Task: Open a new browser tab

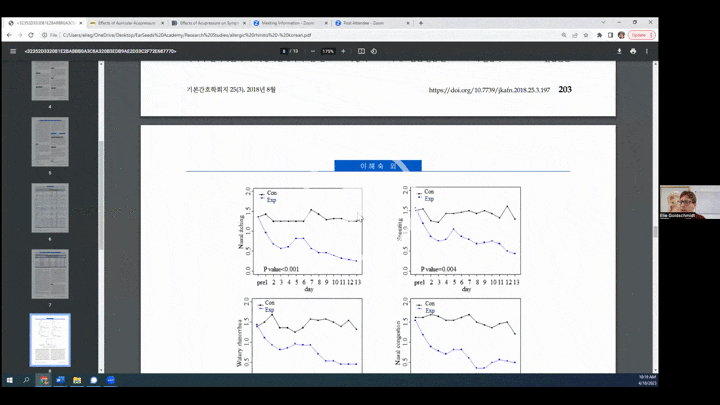Action: (x=420, y=22)
